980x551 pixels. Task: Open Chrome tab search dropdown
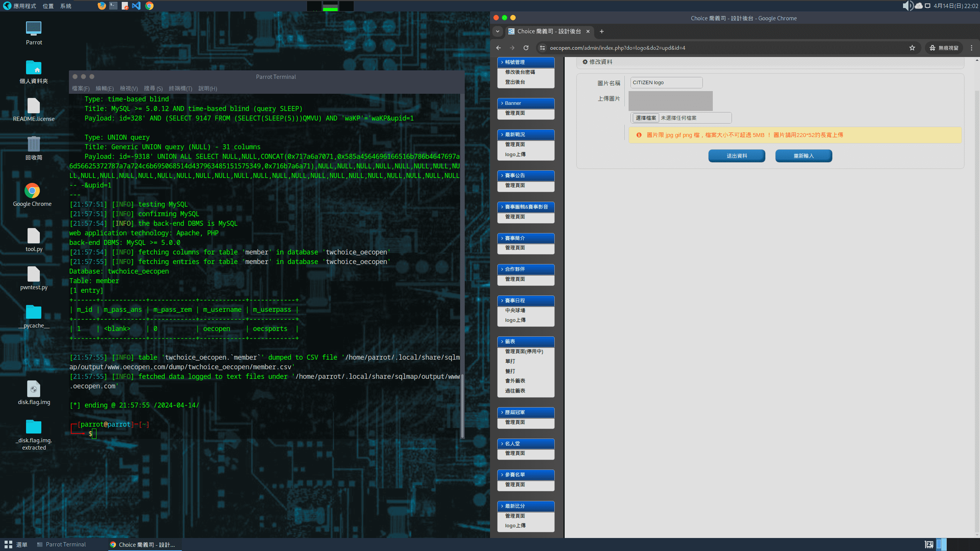pyautogui.click(x=498, y=31)
